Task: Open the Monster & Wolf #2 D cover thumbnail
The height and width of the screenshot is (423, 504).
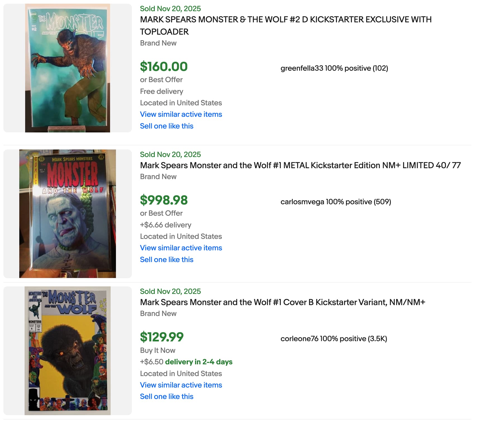Action: pos(68,68)
